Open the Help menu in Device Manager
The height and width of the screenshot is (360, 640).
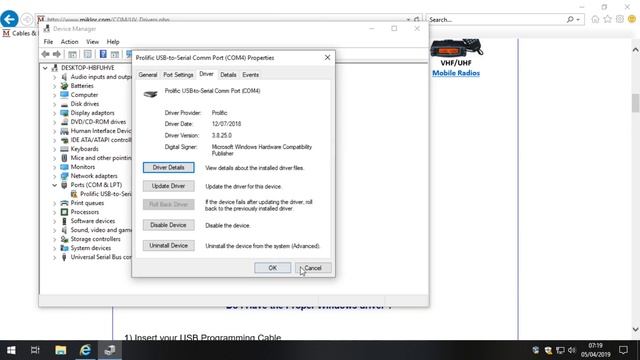113,42
